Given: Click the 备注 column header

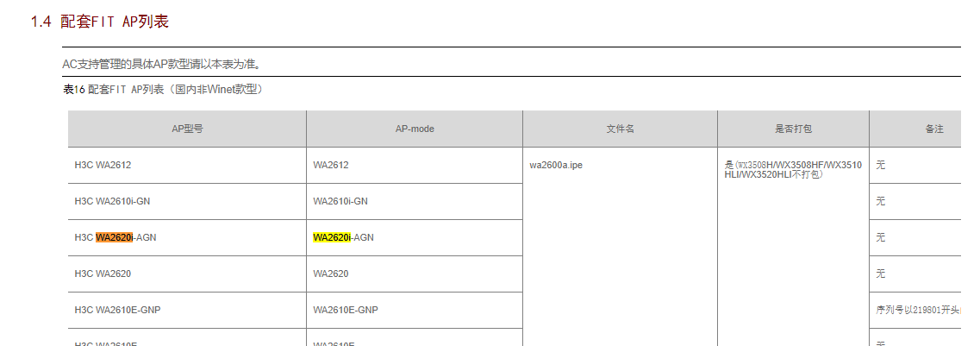Looking at the screenshot, I should coord(915,129).
